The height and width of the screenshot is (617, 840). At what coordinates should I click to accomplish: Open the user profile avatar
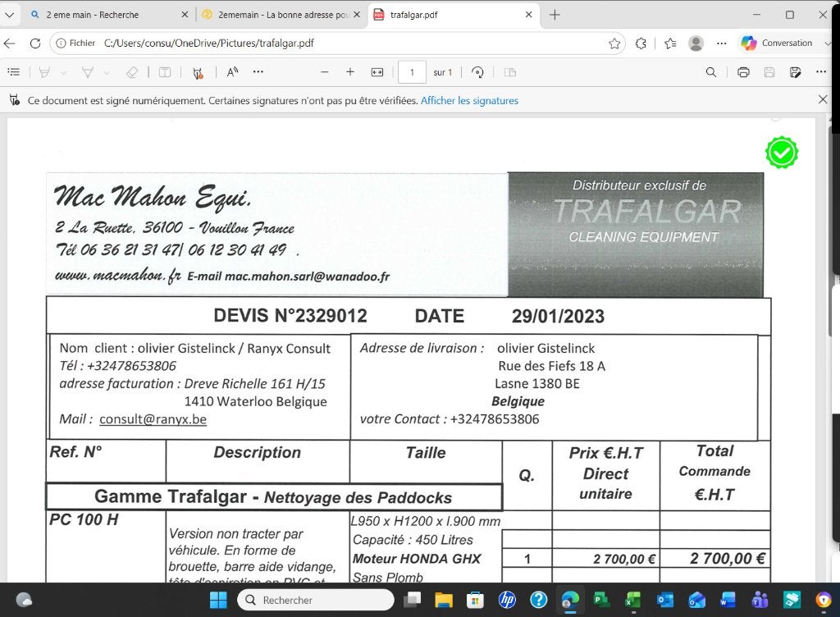click(x=696, y=43)
